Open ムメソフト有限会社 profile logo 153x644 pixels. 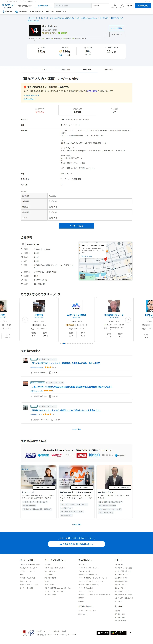tap(76, 306)
